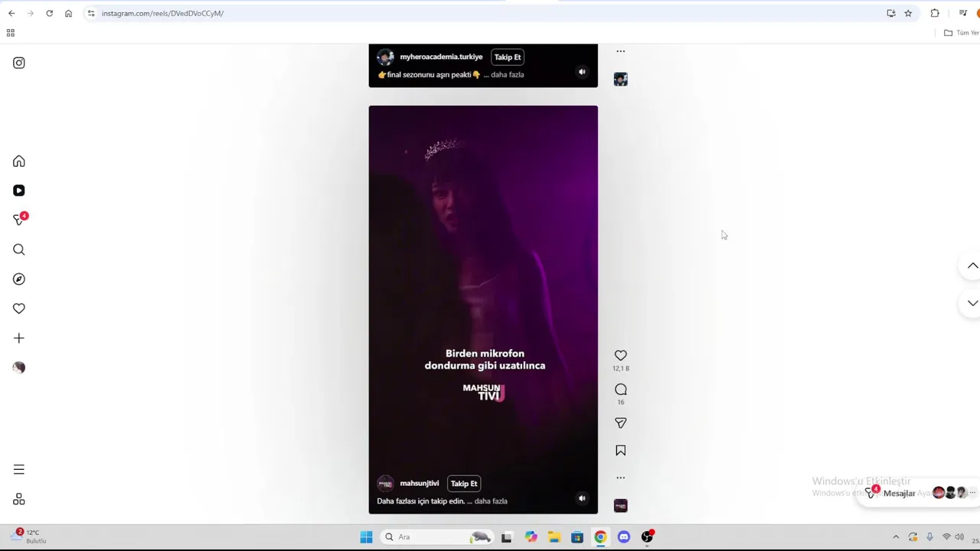Open Microsoft Store from taskbar
Screen dimensions: 980x551
[x=577, y=537]
